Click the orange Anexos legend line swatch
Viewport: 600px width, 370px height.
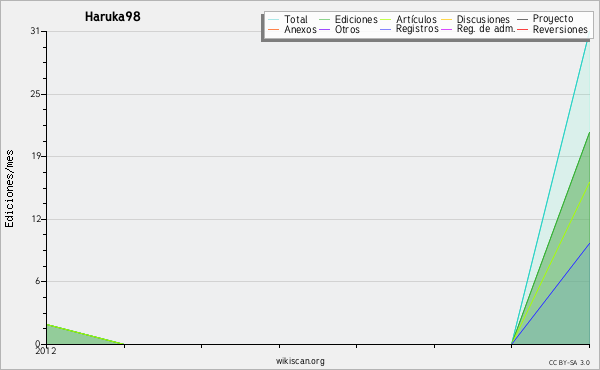tap(273, 29)
